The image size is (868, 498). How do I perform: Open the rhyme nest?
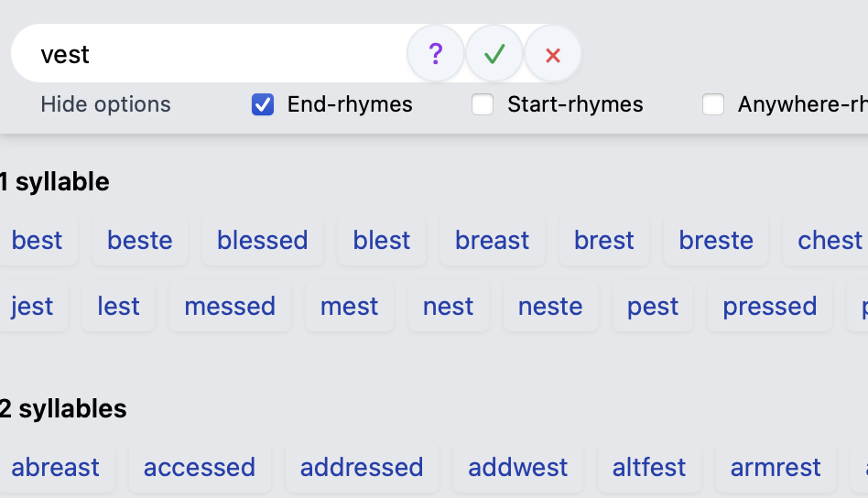[x=448, y=307]
